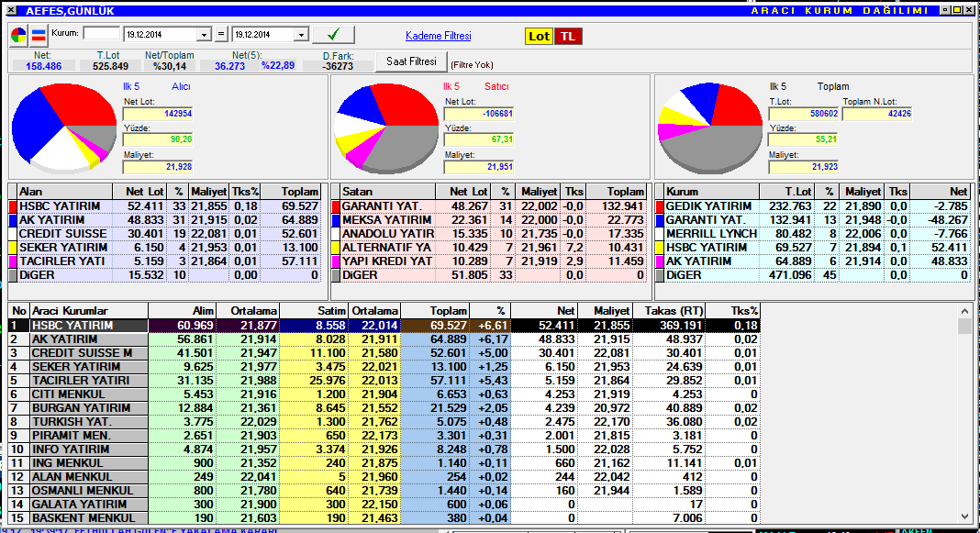Viewport: 980px width, 533px height.
Task: Open the end date dropdown
Action: tap(300, 35)
